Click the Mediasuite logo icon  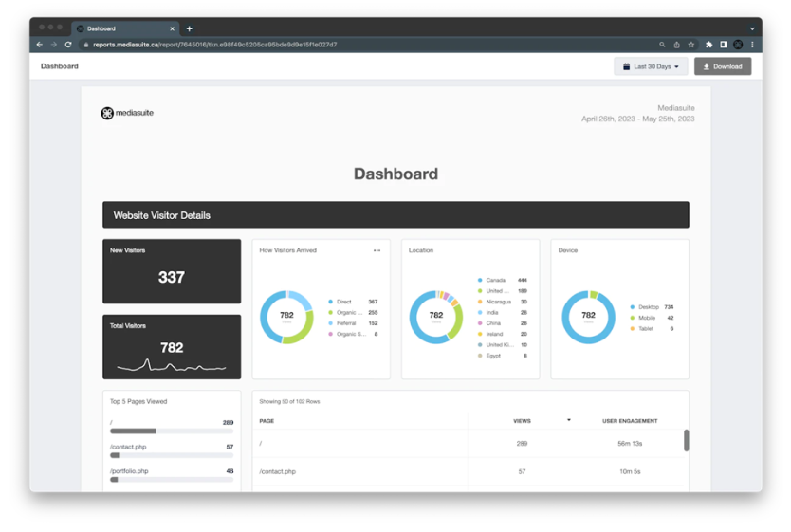coord(107,113)
